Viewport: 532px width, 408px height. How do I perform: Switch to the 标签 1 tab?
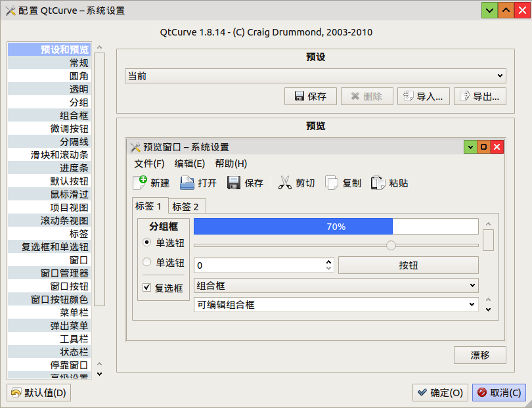[150, 206]
